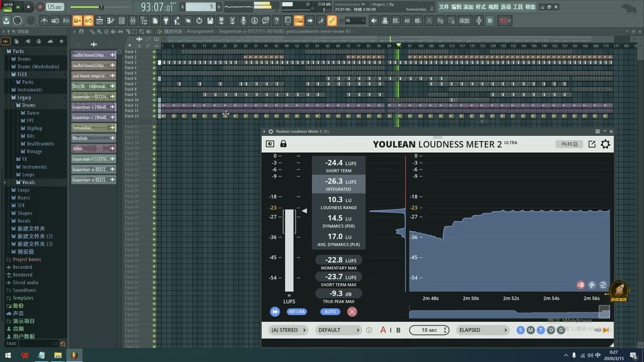This screenshot has height=362, width=644.
Task: Click the shopping cart icon in the toolbar
Action: coord(490,21)
